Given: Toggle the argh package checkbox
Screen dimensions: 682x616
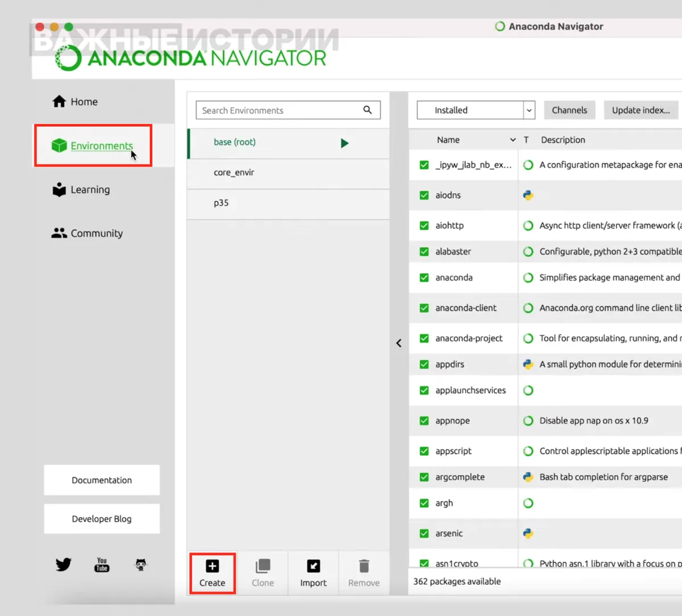Looking at the screenshot, I should click(424, 503).
